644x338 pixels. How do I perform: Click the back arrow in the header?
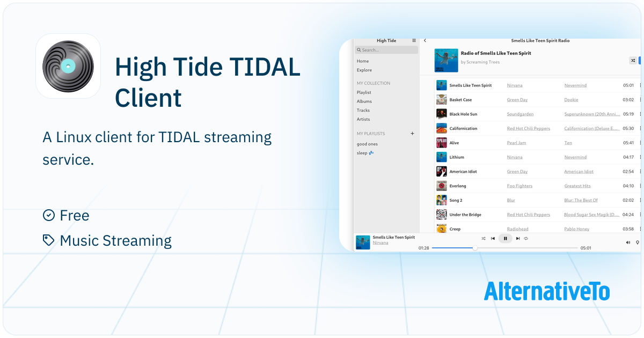tap(425, 40)
